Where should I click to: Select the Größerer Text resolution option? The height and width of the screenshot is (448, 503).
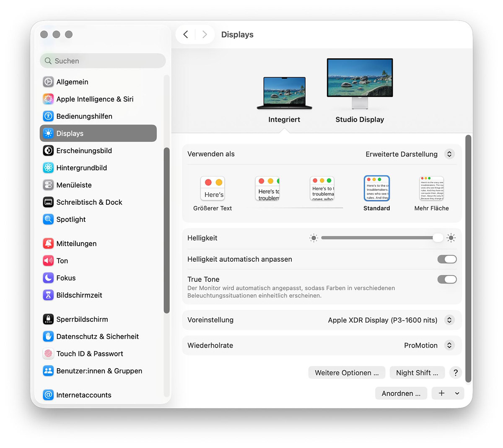tap(213, 193)
